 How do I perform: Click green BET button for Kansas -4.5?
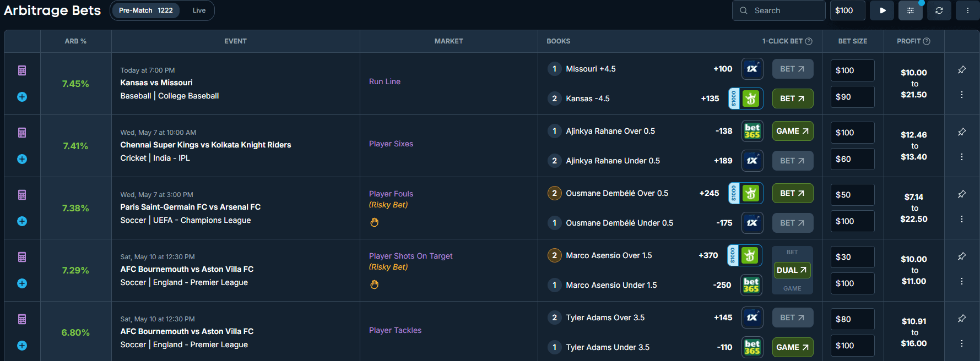point(793,99)
